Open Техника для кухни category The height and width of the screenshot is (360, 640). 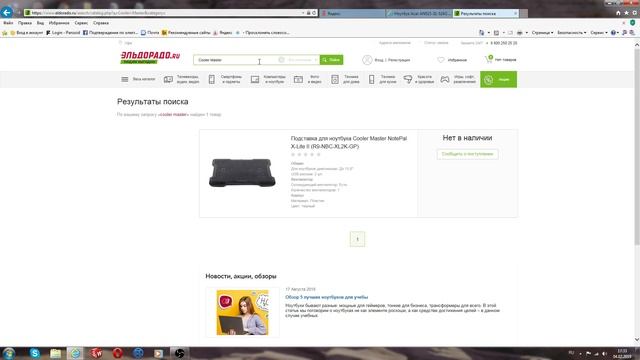tap(382, 79)
